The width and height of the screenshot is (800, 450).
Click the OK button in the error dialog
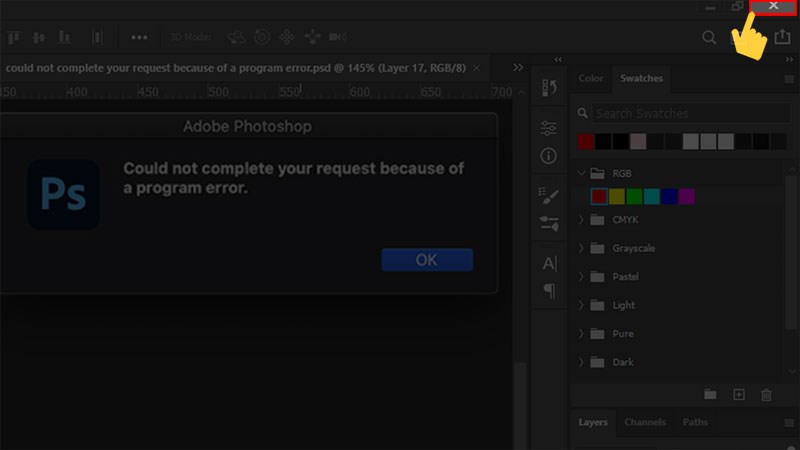(427, 260)
